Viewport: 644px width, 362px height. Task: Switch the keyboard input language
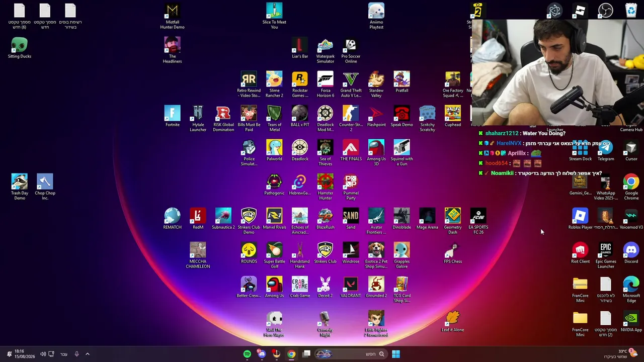pyautogui.click(x=64, y=354)
